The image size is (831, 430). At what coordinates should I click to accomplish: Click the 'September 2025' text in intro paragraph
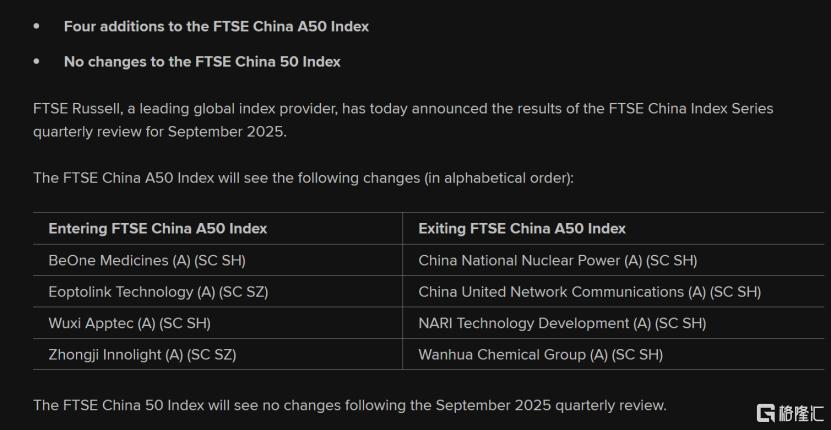(x=226, y=131)
